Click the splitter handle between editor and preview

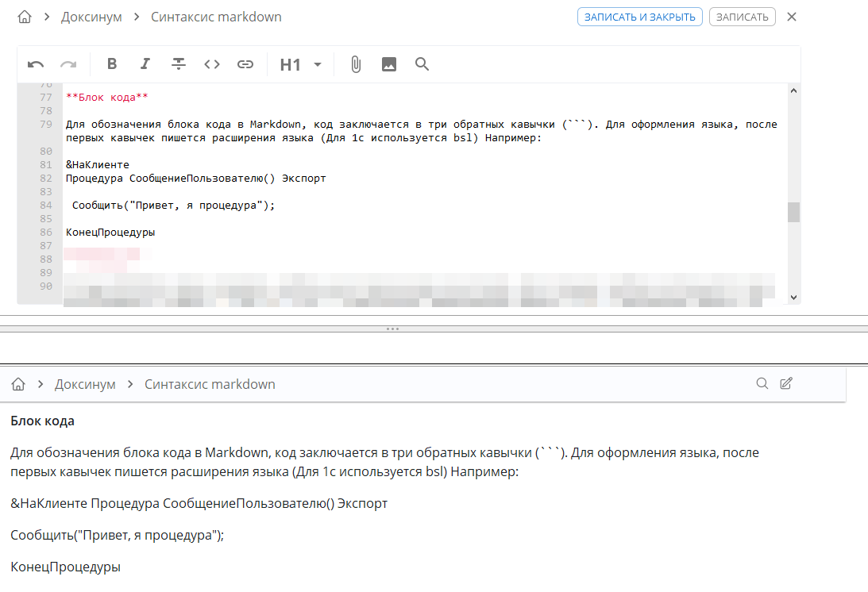(392, 328)
